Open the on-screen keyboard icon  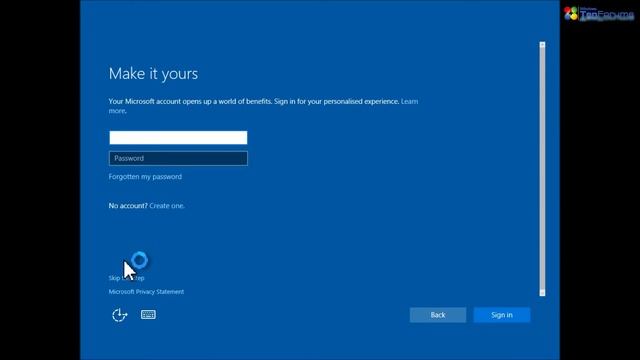(148, 314)
